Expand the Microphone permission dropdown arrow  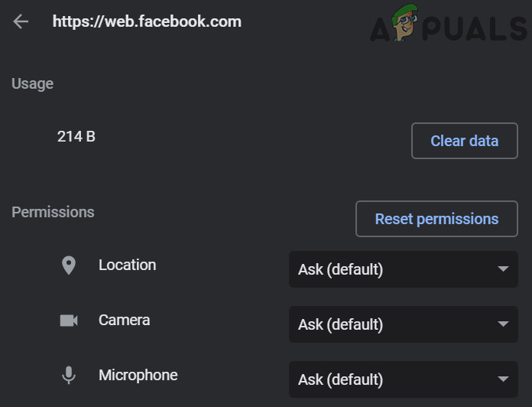[503, 379]
